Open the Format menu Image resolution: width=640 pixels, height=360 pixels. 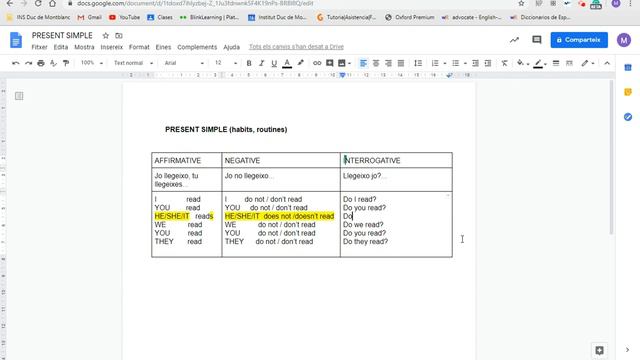pos(139,47)
